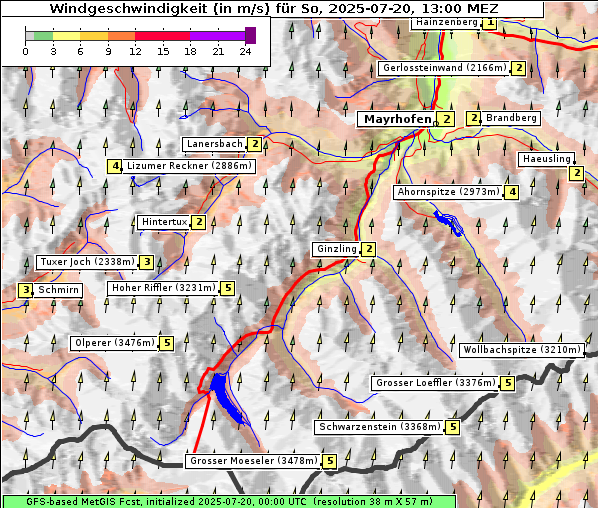The width and height of the screenshot is (598, 508).
Task: Click the Brandberg place label
Action: click(x=511, y=118)
